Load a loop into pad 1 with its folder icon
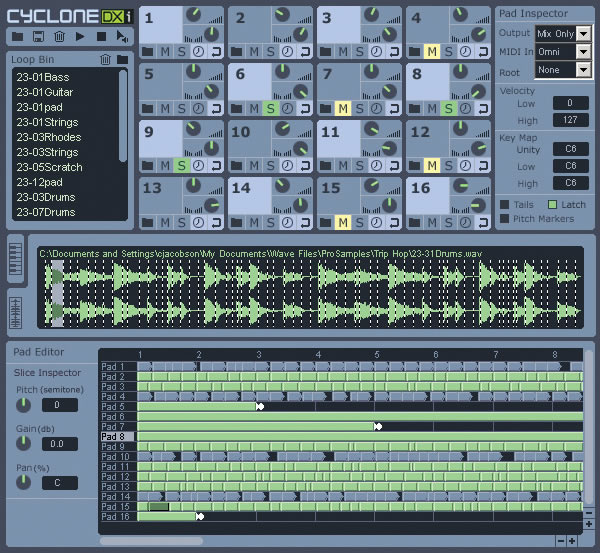Screen dimensions: 600x553 (x=148, y=51)
